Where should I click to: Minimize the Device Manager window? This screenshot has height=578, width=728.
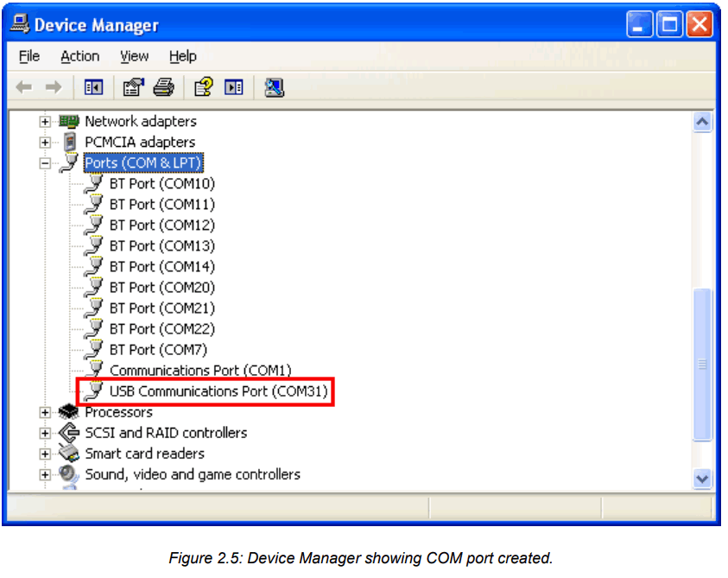(x=639, y=24)
